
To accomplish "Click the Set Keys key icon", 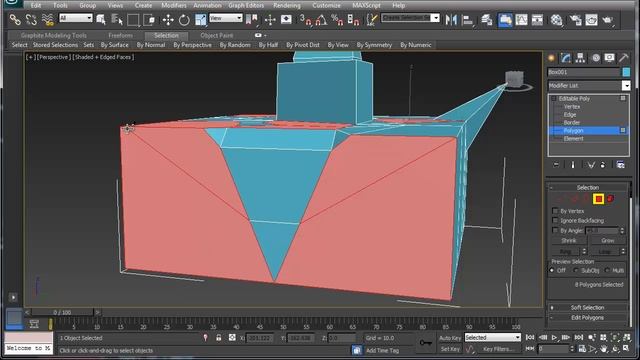I will [x=426, y=343].
